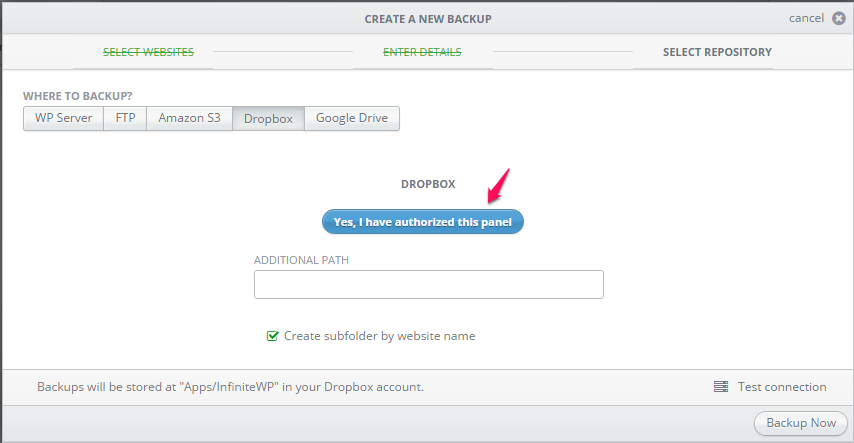854x443 pixels.
Task: Click the Apps/InfiniteWP storage notice text
Action: click(230, 387)
